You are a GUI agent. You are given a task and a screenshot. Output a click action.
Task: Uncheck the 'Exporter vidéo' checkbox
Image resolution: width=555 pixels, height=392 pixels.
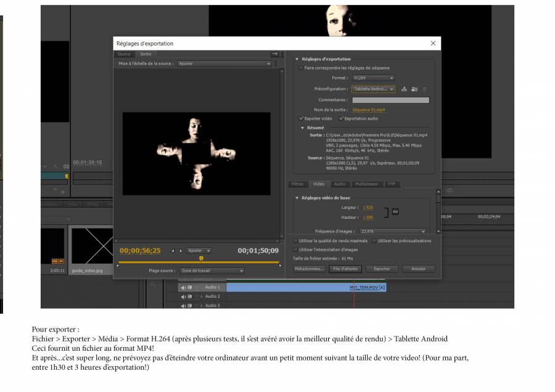(x=301, y=118)
